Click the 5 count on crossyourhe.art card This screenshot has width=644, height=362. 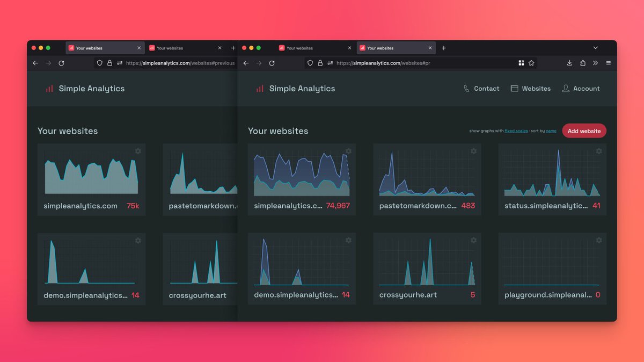click(473, 295)
